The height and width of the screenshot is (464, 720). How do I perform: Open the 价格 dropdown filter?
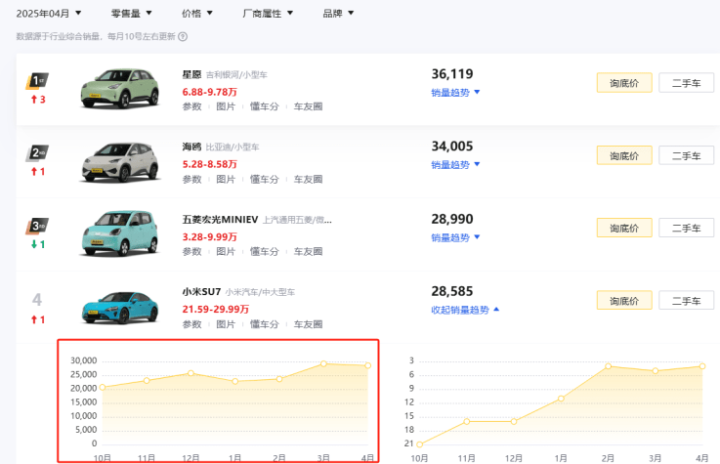[197, 13]
